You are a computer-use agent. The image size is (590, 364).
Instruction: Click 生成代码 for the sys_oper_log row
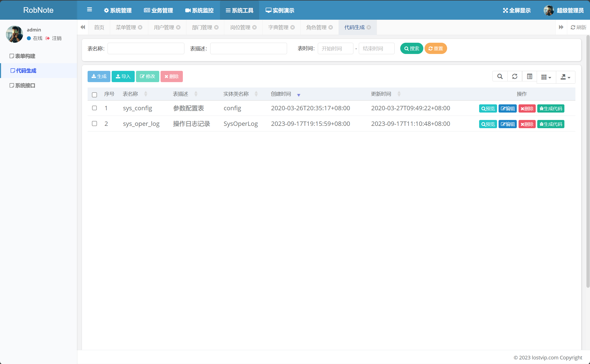551,124
